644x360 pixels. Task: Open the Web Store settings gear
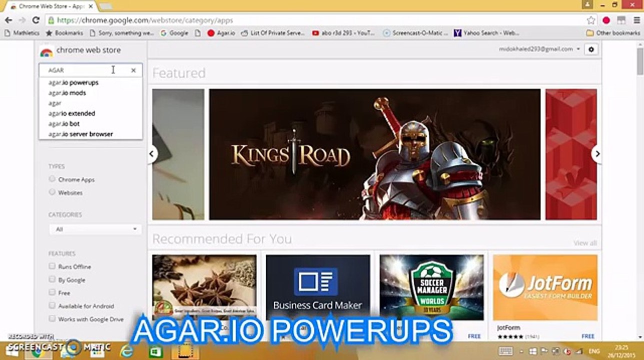591,49
